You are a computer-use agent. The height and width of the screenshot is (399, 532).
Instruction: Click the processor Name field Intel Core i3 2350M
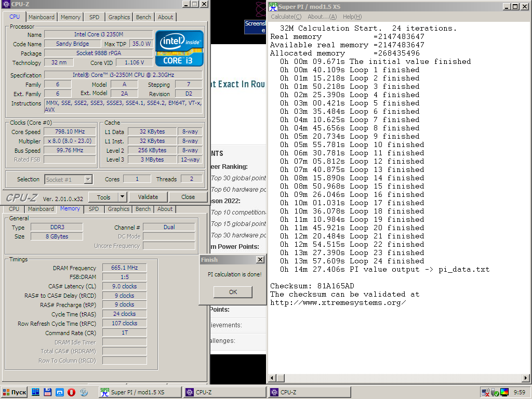pos(99,34)
